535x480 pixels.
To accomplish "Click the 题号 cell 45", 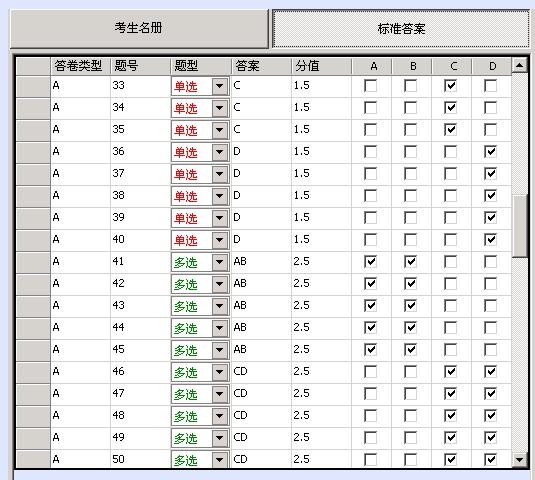I will (141, 350).
